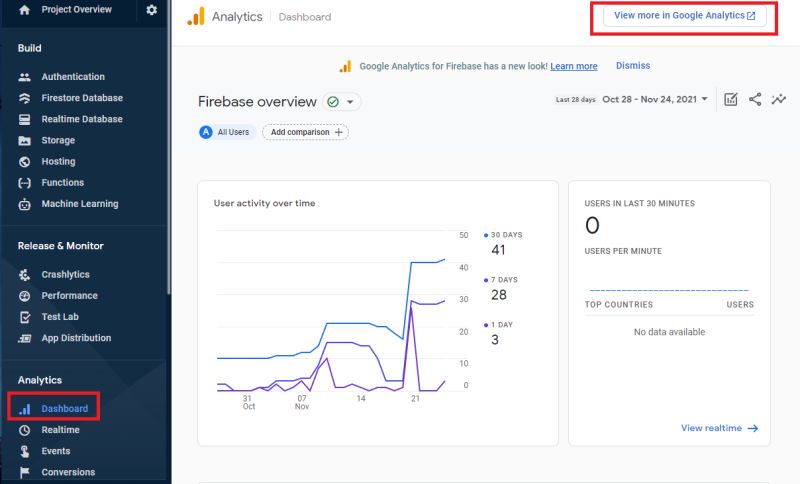Expand the Firebase overview status dropdown arrow

[351, 102]
